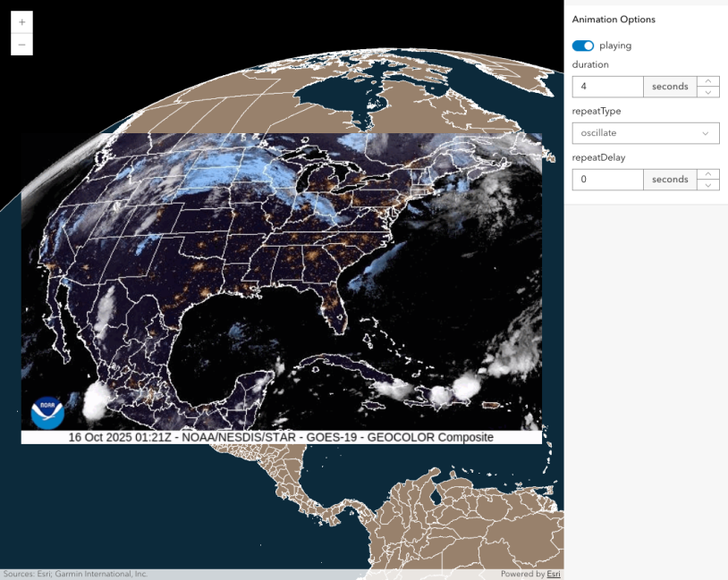The height and width of the screenshot is (580, 728).
Task: Decrease the duration value with the down arrow
Action: pyautogui.click(x=708, y=92)
